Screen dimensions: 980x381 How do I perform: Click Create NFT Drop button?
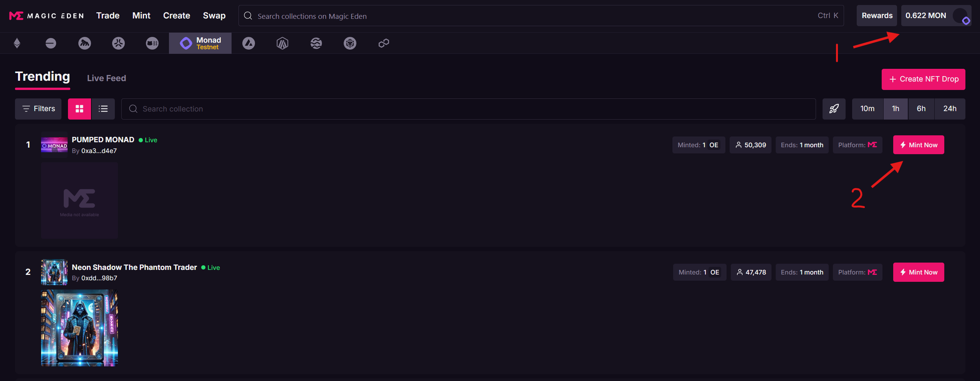coord(923,79)
